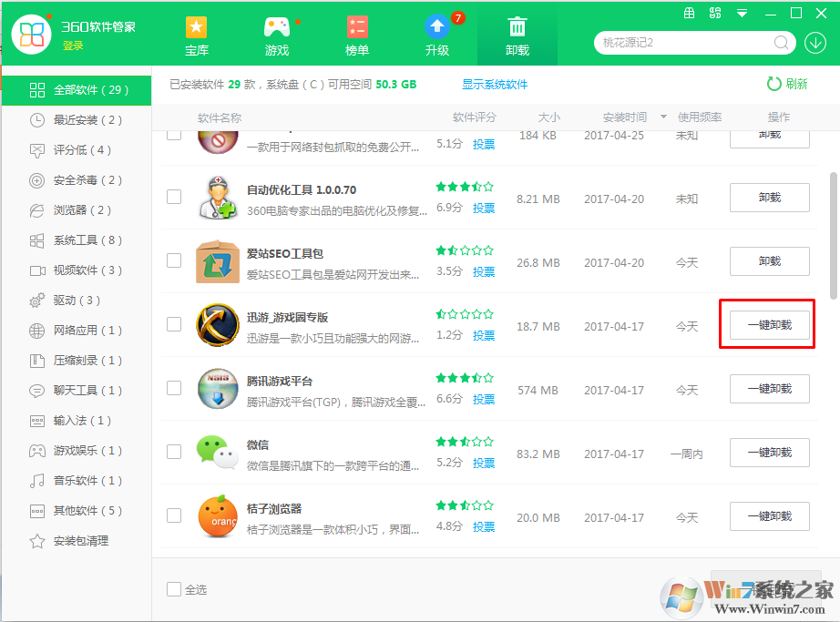
Task: Sort by 软件评分 column header
Action: pos(474,117)
